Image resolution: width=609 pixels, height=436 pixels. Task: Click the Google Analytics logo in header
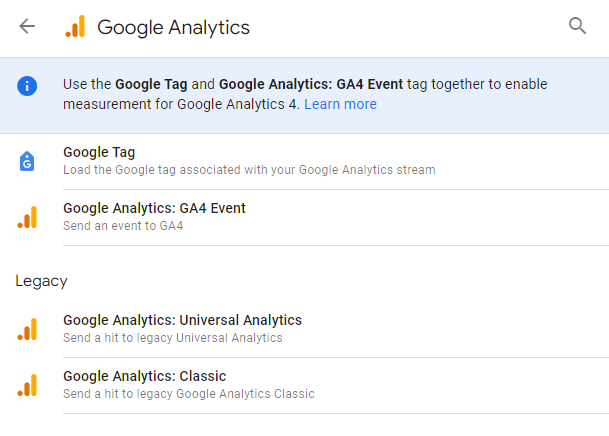point(75,26)
